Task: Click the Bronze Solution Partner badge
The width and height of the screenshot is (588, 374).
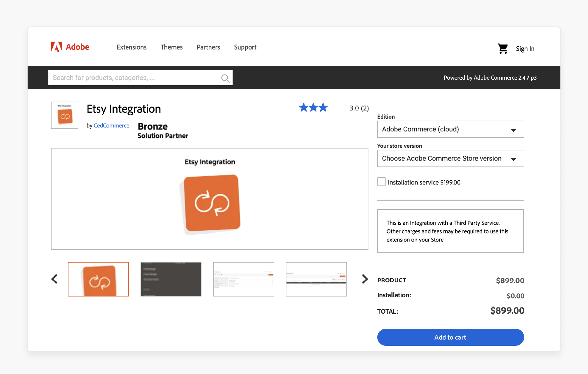Action: pos(163,131)
